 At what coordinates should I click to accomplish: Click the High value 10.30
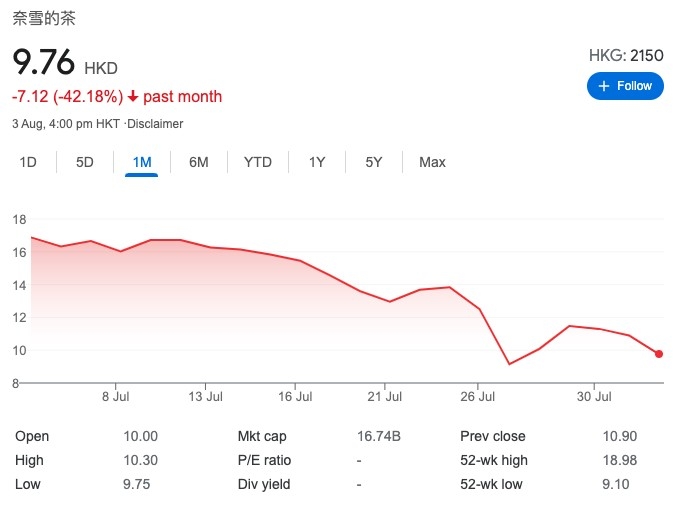coord(140,460)
